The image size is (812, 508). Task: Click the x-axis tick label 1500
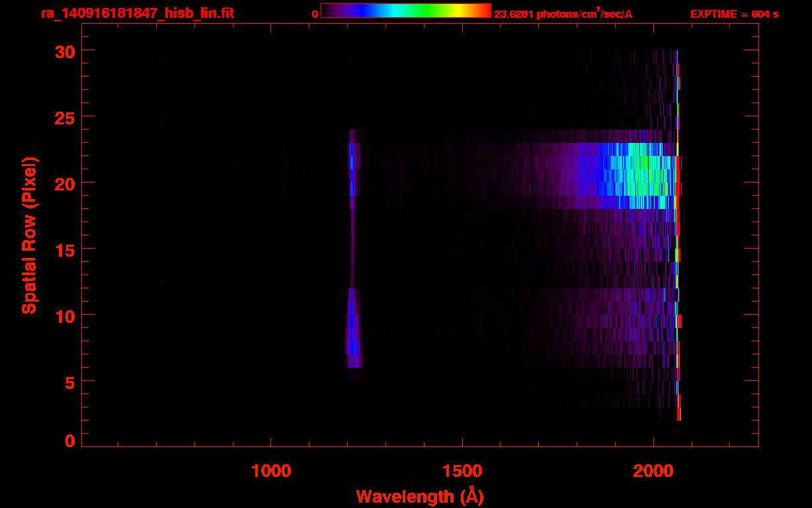[x=462, y=471]
